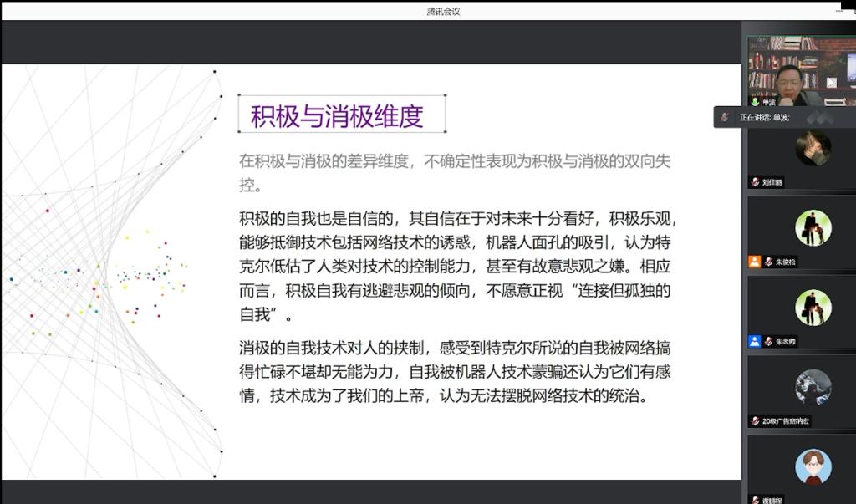Click the 腾讯会议 window title

[443, 11]
